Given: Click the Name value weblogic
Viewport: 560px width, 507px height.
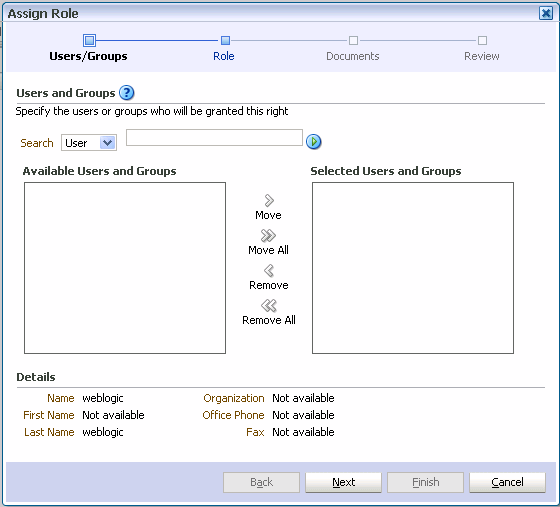Looking at the screenshot, I should tap(103, 398).
